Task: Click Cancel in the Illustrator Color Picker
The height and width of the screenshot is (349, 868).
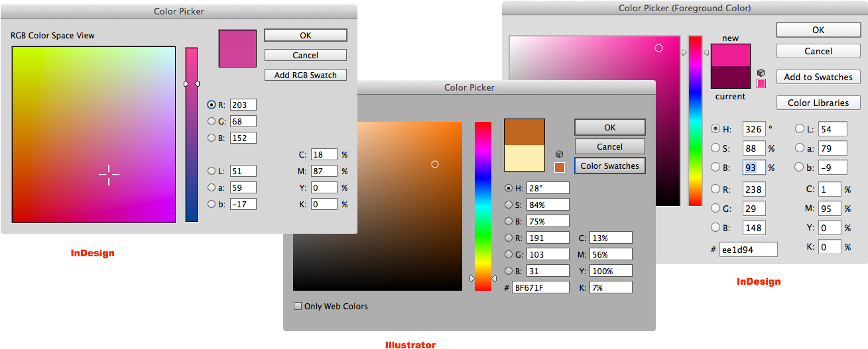Action: coord(609,146)
